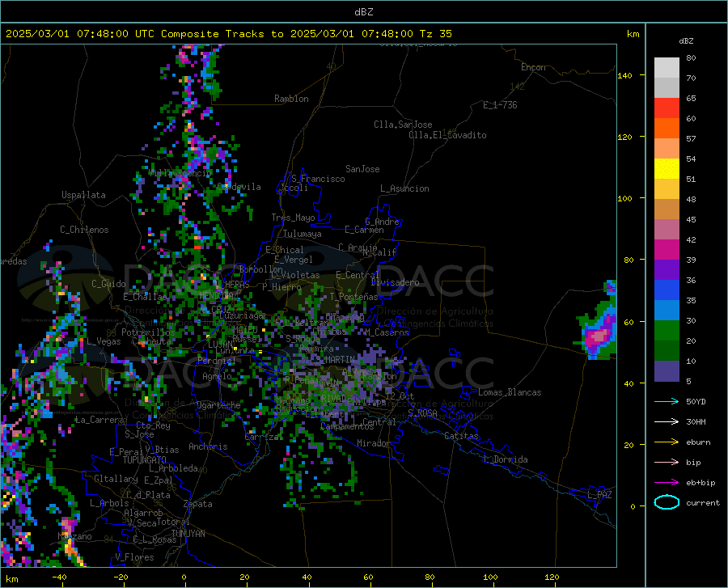Viewport: 728px width, 588px height.
Task: Click the dBZ legend heading
Action: click(x=686, y=40)
